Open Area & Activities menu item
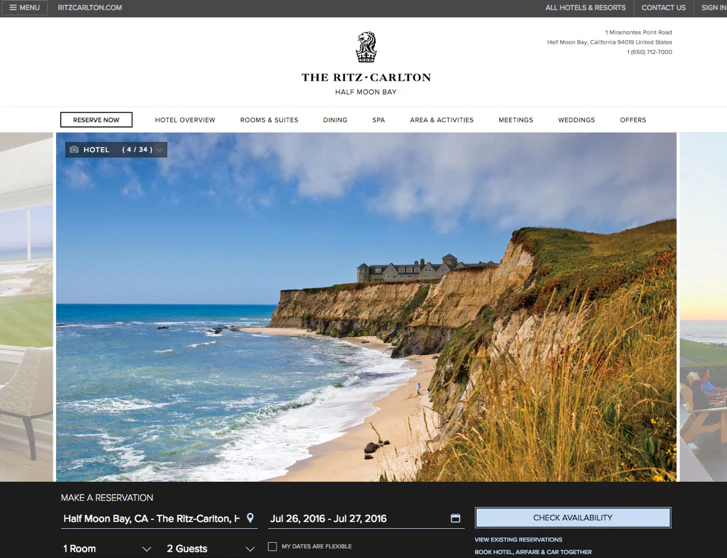Viewport: 727px width, 558px height. (441, 120)
